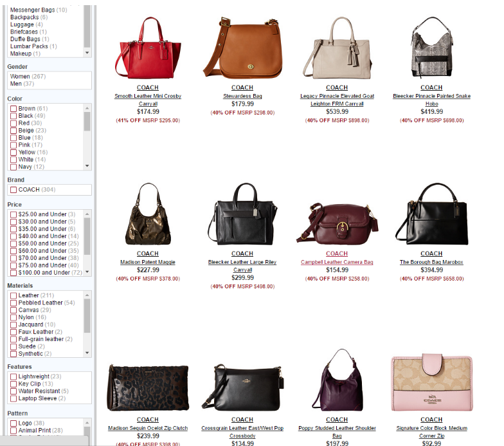The image size is (504, 446).
Task: Open Backpacks category
Action: (28, 17)
